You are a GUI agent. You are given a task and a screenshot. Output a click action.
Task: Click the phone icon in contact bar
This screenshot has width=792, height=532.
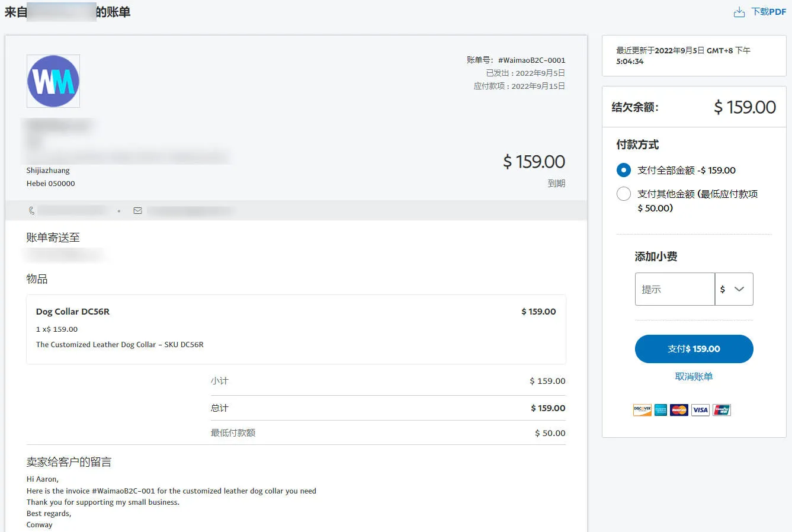(x=31, y=210)
